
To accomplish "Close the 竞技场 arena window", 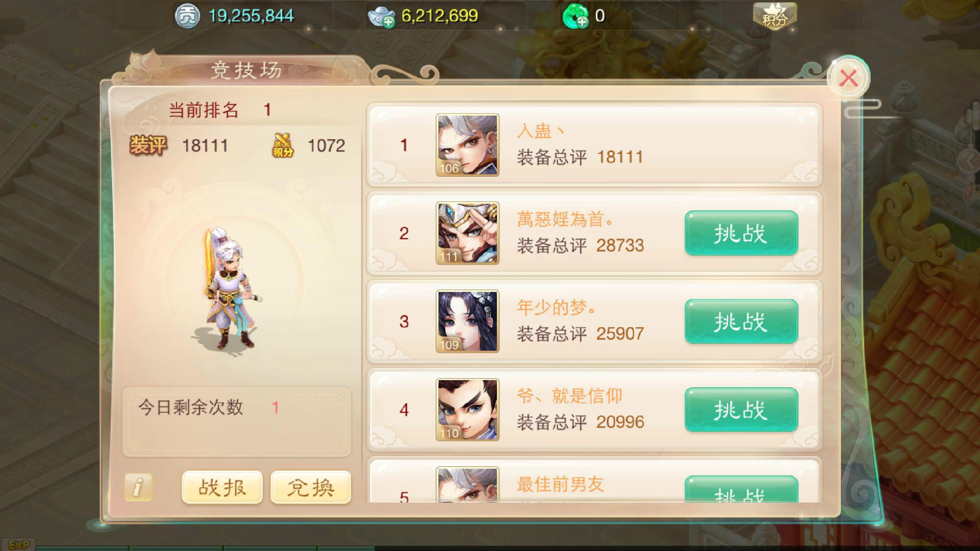I will 848,78.
